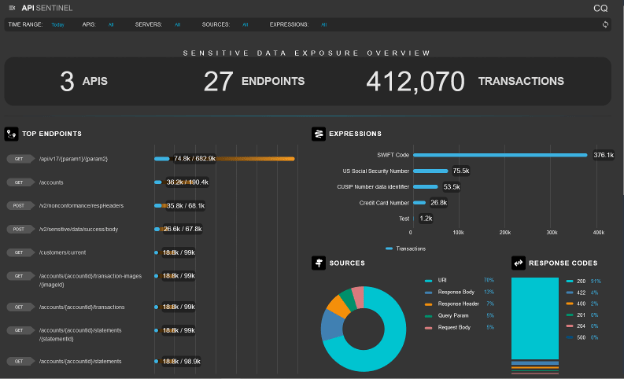Image resolution: width=624 pixels, height=380 pixels.
Task: Open the /customers/current endpoint link
Action: (62, 253)
